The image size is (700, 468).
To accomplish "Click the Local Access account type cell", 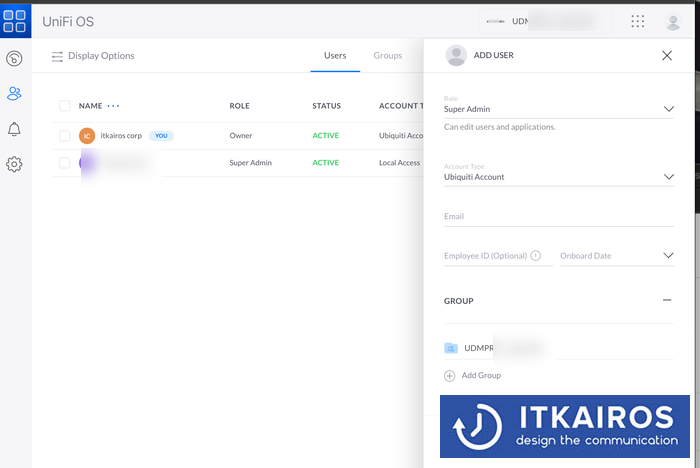I will (400, 163).
